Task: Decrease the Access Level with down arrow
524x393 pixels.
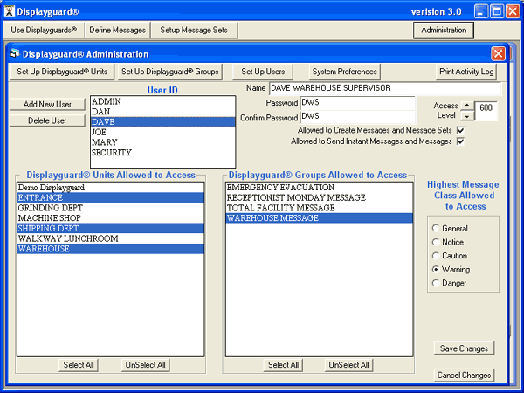Action: click(467, 116)
